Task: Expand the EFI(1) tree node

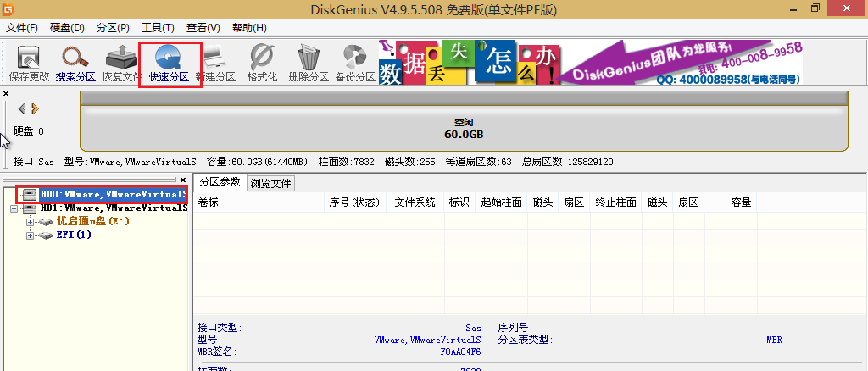Action: point(31,236)
